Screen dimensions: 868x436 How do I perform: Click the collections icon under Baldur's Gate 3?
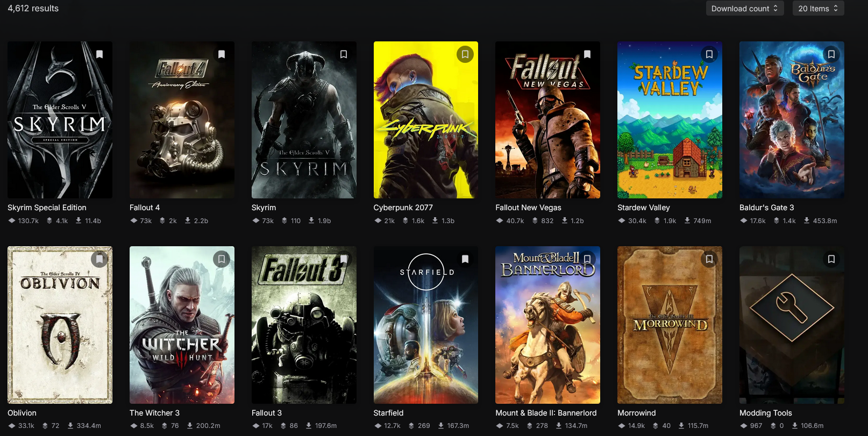pyautogui.click(x=777, y=220)
